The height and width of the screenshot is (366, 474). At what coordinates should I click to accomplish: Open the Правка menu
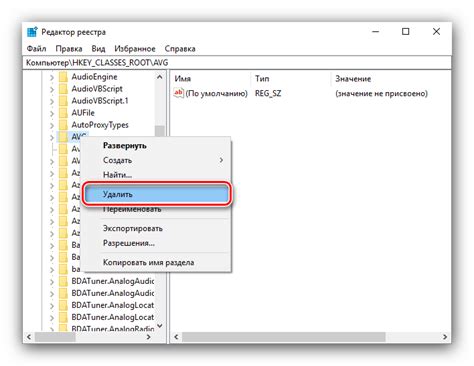(69, 49)
